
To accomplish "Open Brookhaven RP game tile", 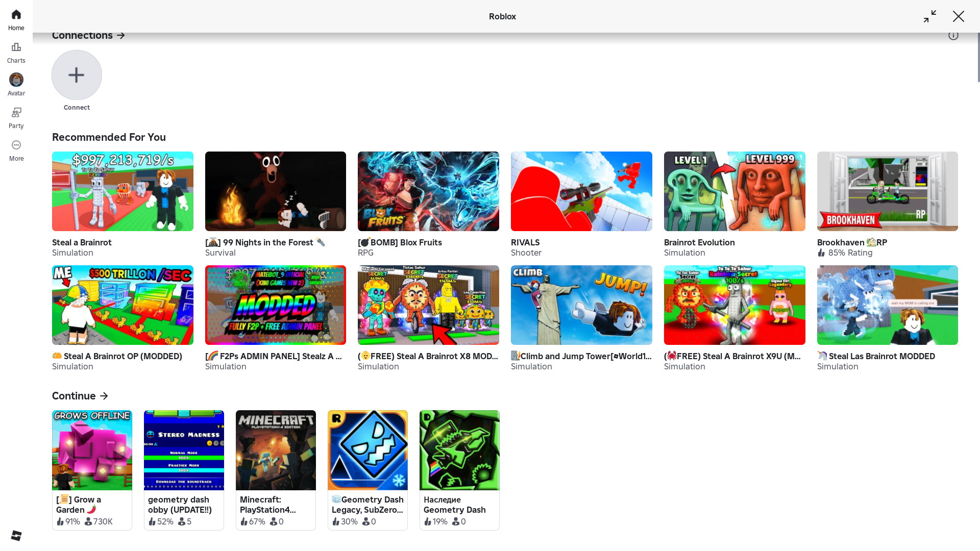I will 887,191.
